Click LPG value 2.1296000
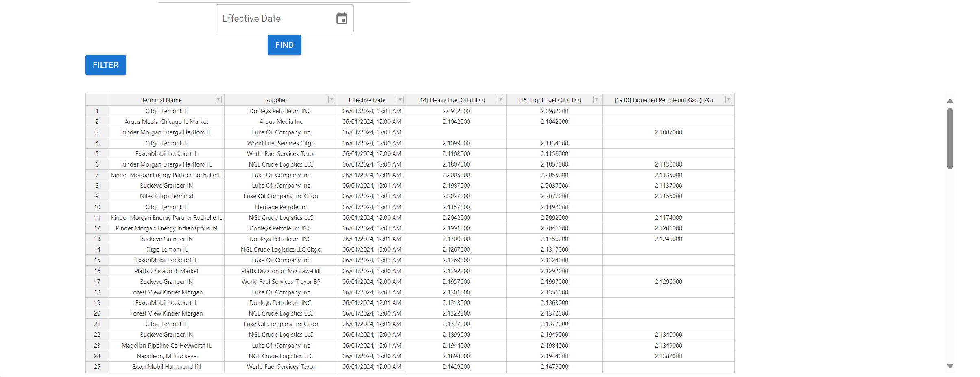This screenshot has width=980, height=377. click(668, 282)
